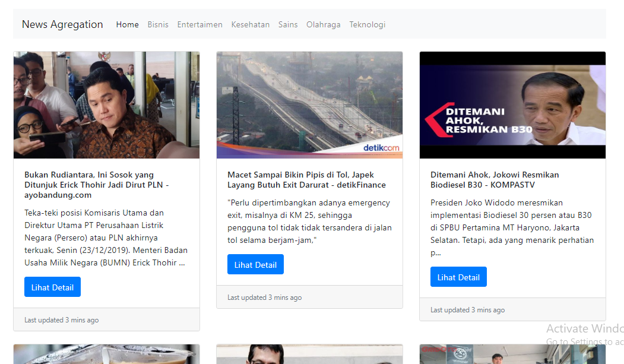This screenshot has height=364, width=624.
Task: Click the Jokowi KOMPASTV video thumbnail
Action: pos(512,105)
